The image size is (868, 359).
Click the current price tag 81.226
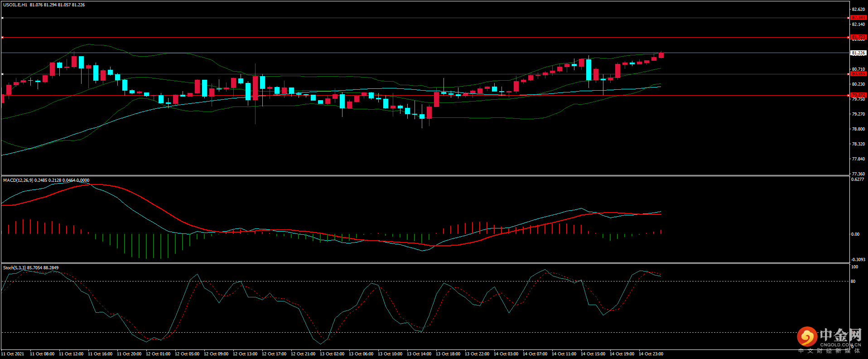pyautogui.click(x=858, y=53)
